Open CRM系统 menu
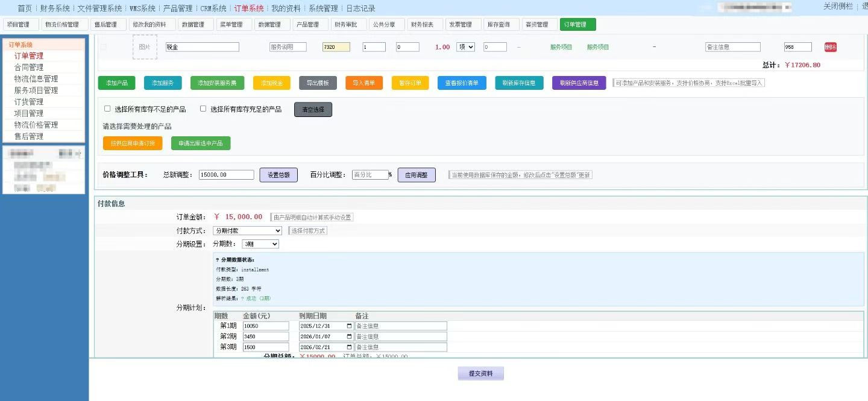Image resolution: width=868 pixels, height=401 pixels. (213, 8)
